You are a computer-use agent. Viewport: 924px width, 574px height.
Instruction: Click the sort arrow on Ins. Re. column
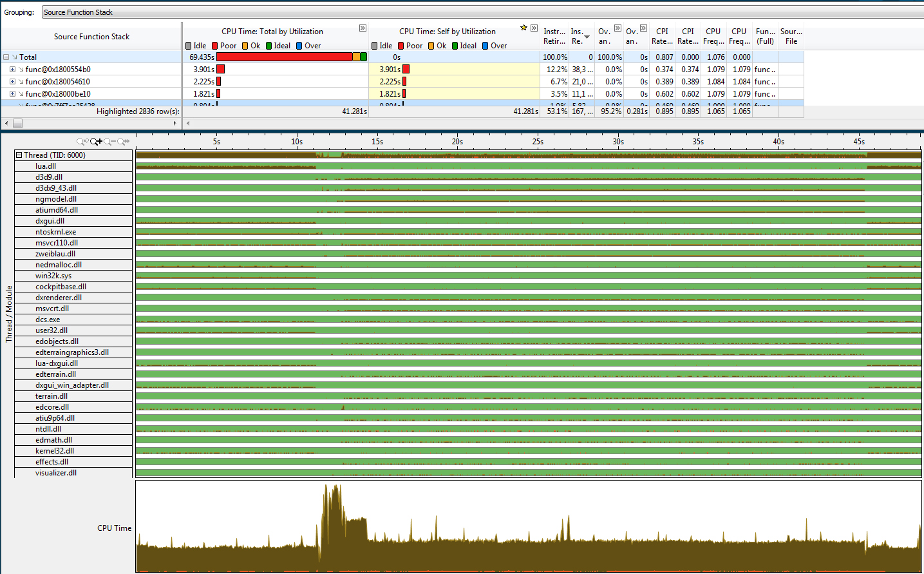click(x=587, y=37)
